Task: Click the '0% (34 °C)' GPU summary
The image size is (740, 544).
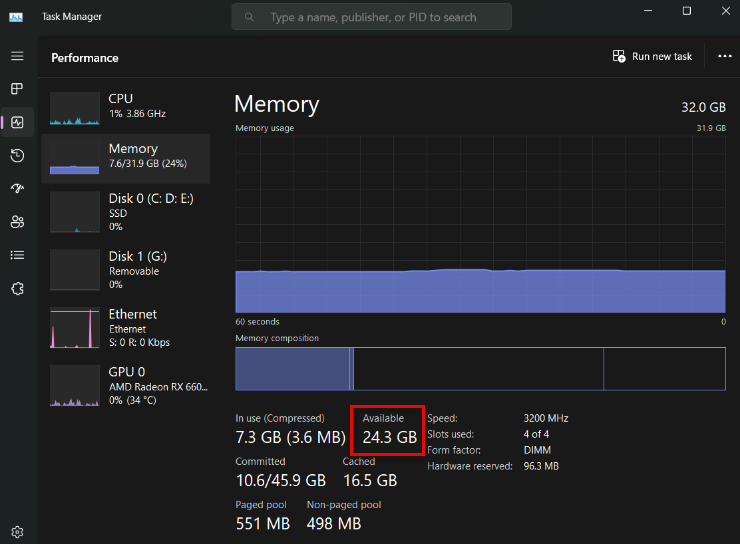Action: pyautogui.click(x=133, y=401)
